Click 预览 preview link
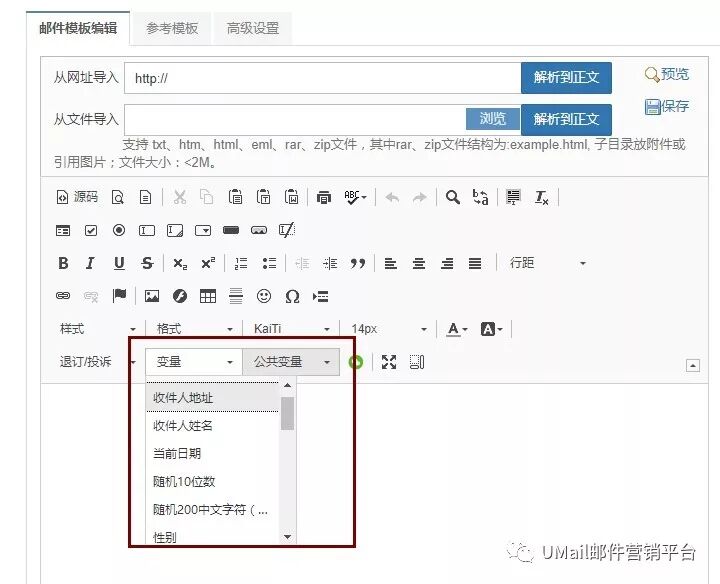 pyautogui.click(x=667, y=74)
